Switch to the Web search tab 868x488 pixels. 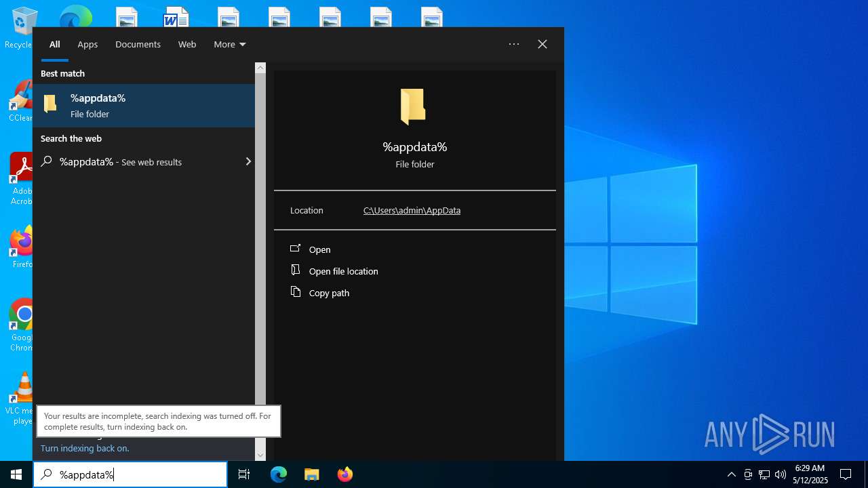pos(187,44)
